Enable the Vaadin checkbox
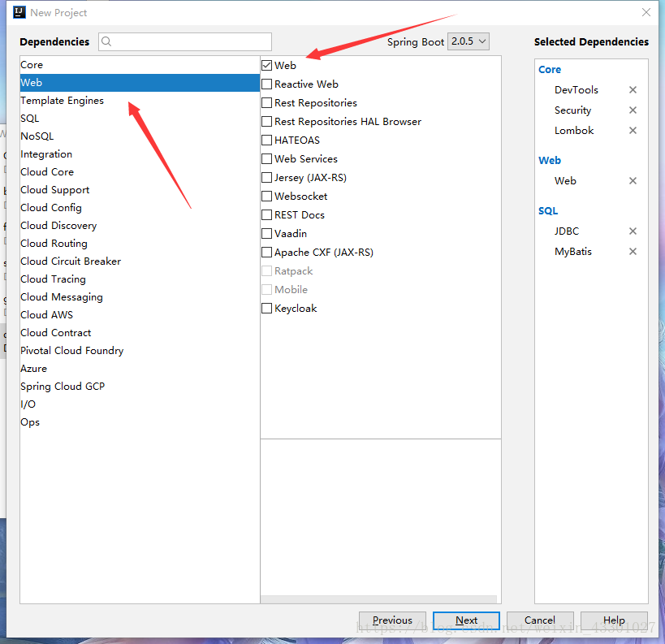Viewport: 665px width, 644px height. 267,233
